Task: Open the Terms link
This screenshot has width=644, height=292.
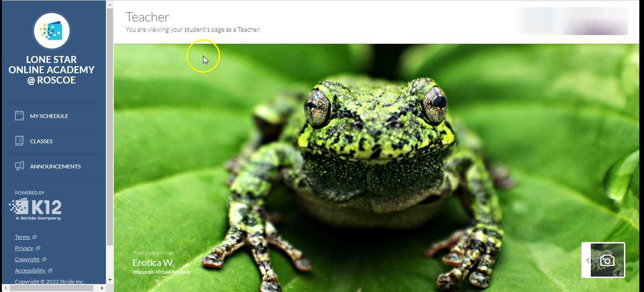Action: [22, 237]
